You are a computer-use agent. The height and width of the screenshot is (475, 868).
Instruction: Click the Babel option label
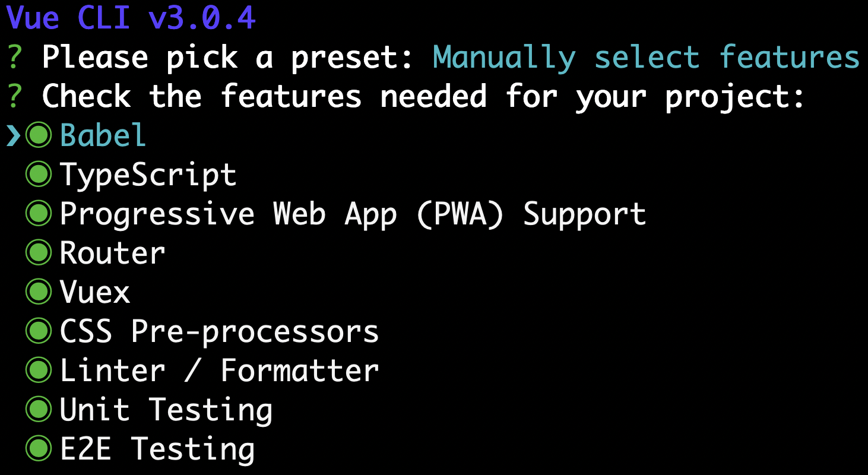[x=103, y=135]
